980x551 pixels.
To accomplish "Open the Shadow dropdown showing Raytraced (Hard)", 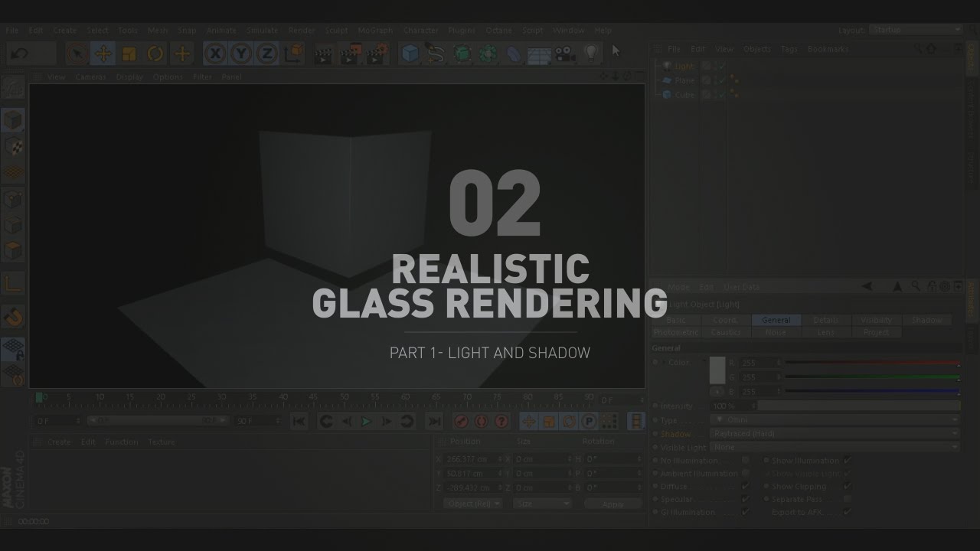I will tap(835, 433).
